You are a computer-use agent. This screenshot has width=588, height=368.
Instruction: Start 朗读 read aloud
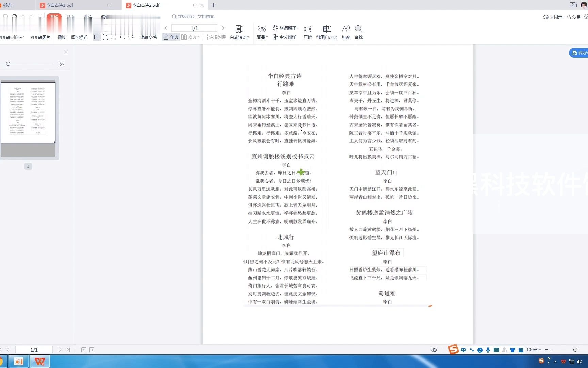click(346, 33)
